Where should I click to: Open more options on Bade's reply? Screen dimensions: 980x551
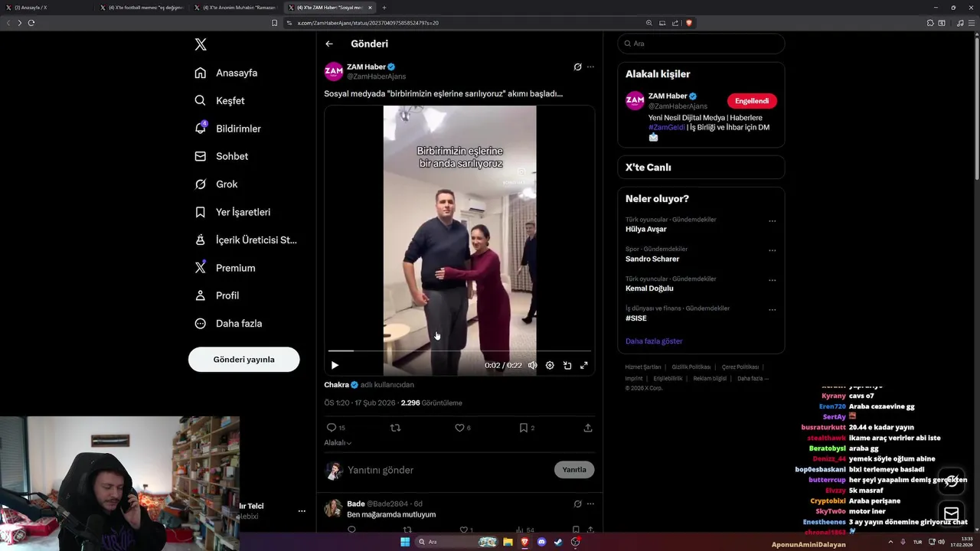click(x=590, y=504)
